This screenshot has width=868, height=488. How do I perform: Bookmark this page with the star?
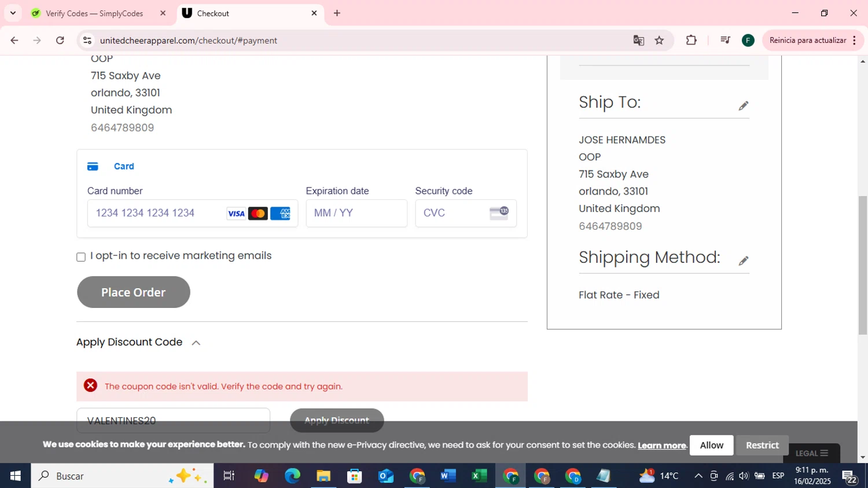click(659, 41)
